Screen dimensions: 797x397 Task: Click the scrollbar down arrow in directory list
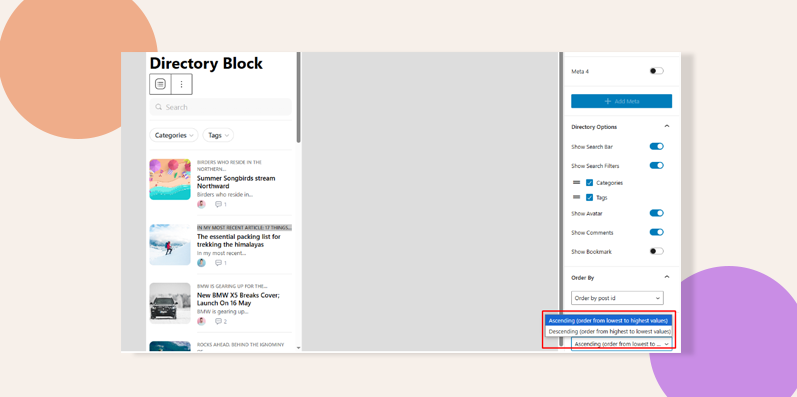tap(298, 348)
